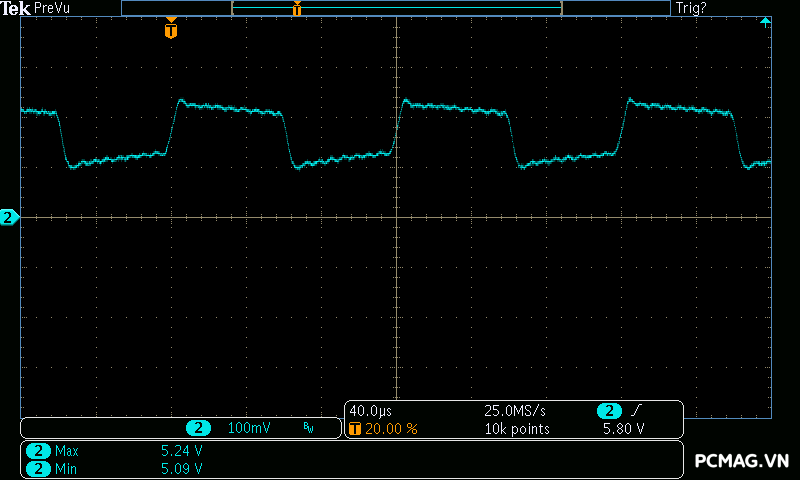Click the 5.80 V trigger level readout
This screenshot has width=800, height=480.
[x=622, y=428]
